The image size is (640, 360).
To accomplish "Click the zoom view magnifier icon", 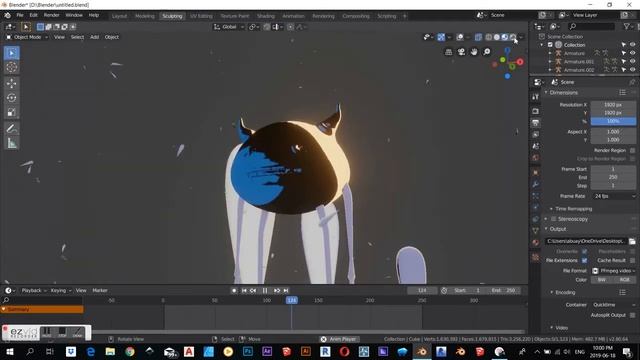I will tap(487, 52).
